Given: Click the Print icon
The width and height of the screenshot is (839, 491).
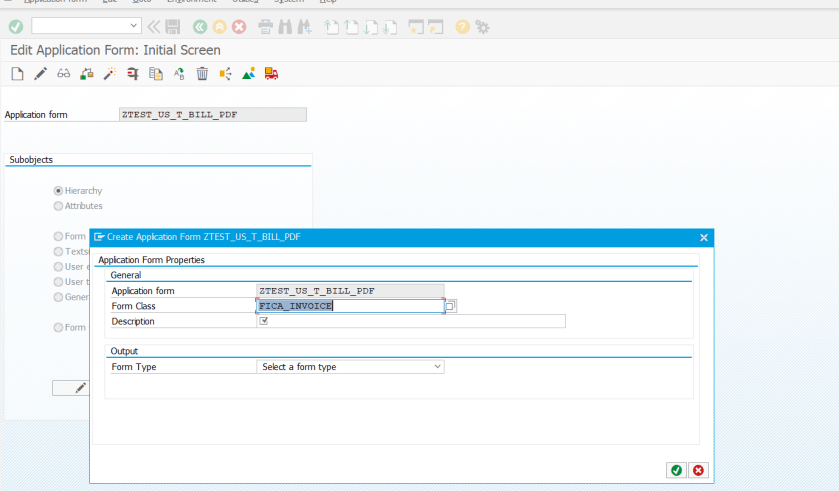Looking at the screenshot, I should click(x=265, y=27).
